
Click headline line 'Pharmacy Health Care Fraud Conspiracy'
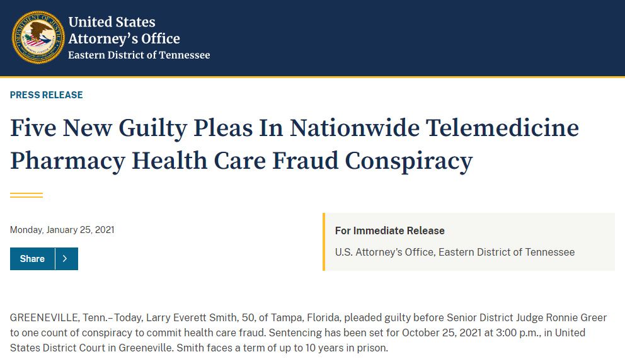[241, 161]
